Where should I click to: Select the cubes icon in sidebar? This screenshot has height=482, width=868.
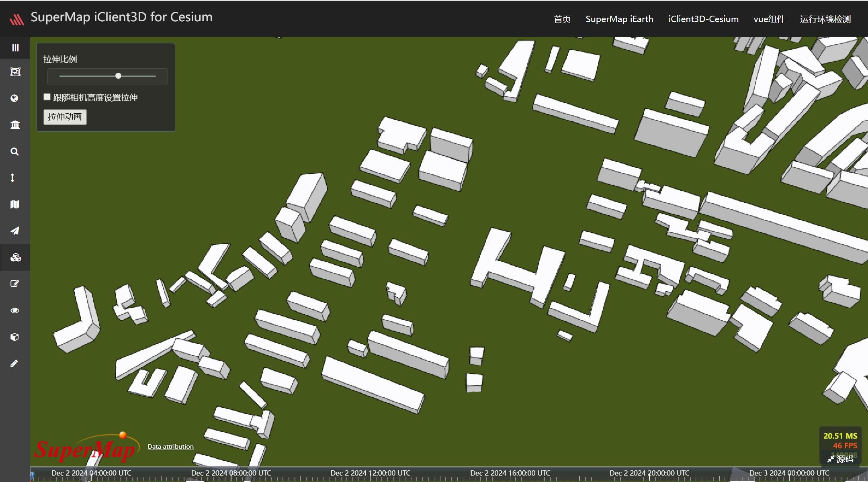pos(15,257)
